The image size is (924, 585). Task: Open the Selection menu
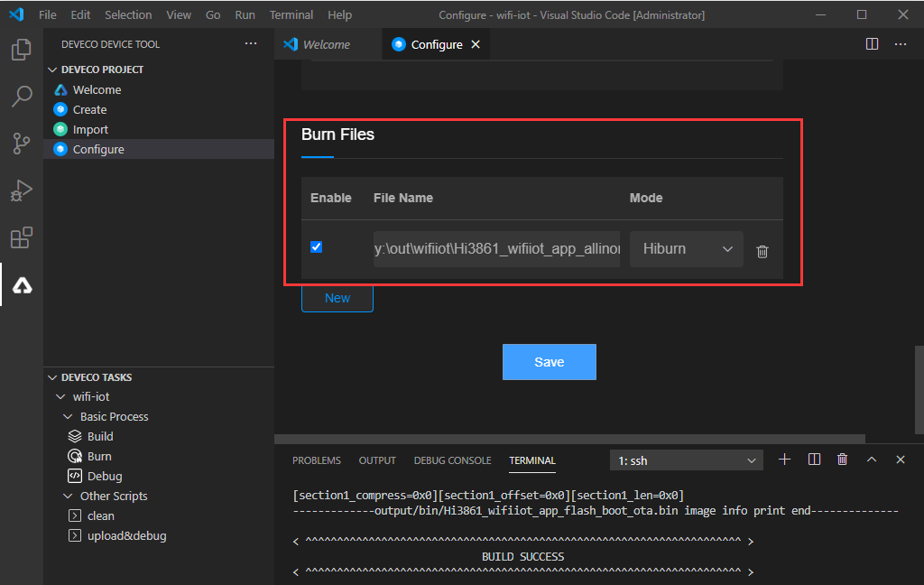(x=128, y=14)
